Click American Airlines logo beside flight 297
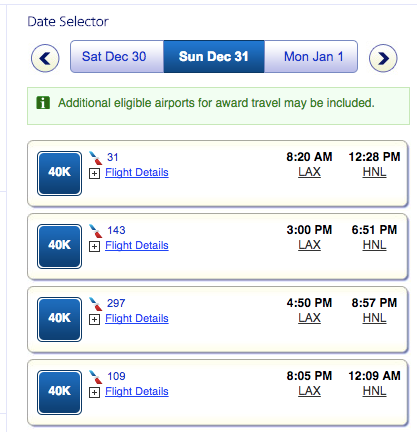Image resolution: width=417 pixels, height=432 pixels. 96,304
